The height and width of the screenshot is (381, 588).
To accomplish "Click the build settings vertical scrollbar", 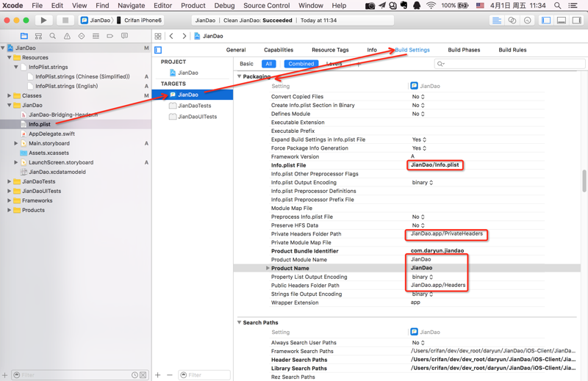I will [584, 181].
